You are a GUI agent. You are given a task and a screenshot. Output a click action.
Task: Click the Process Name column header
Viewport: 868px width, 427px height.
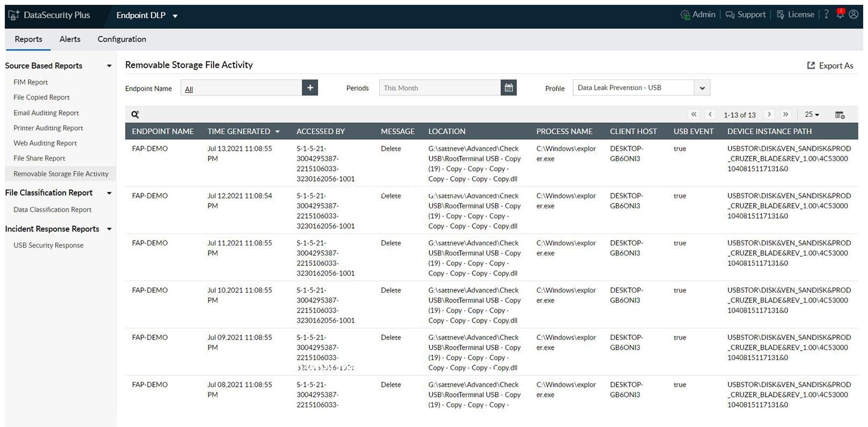pos(564,131)
